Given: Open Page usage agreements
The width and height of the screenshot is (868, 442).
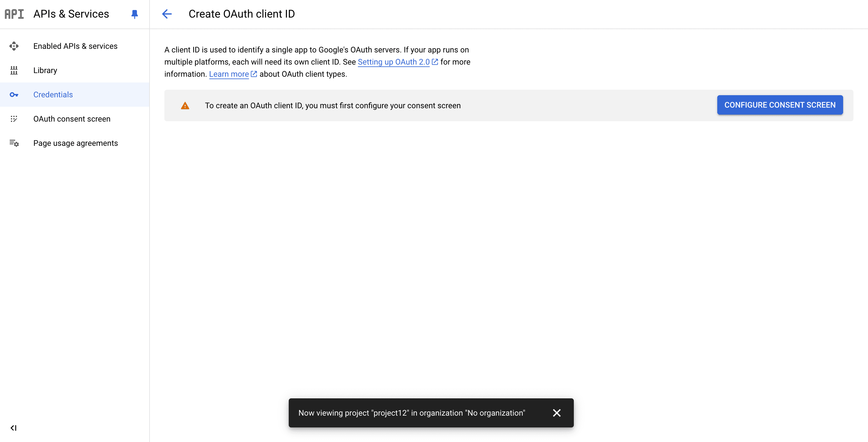Looking at the screenshot, I should [x=75, y=143].
